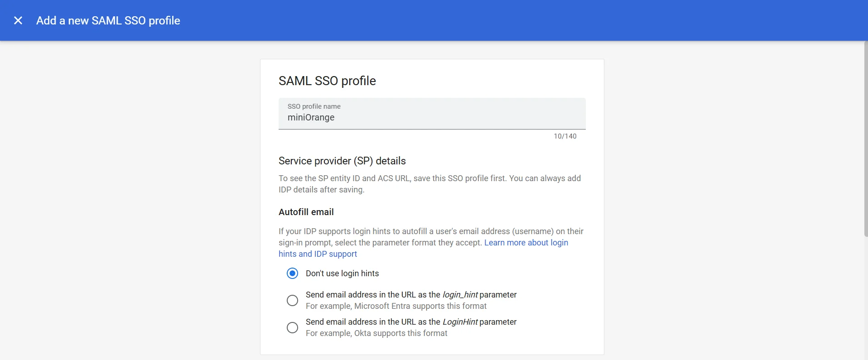This screenshot has width=868, height=360.
Task: Click the SSO profile name floating label
Action: point(314,106)
